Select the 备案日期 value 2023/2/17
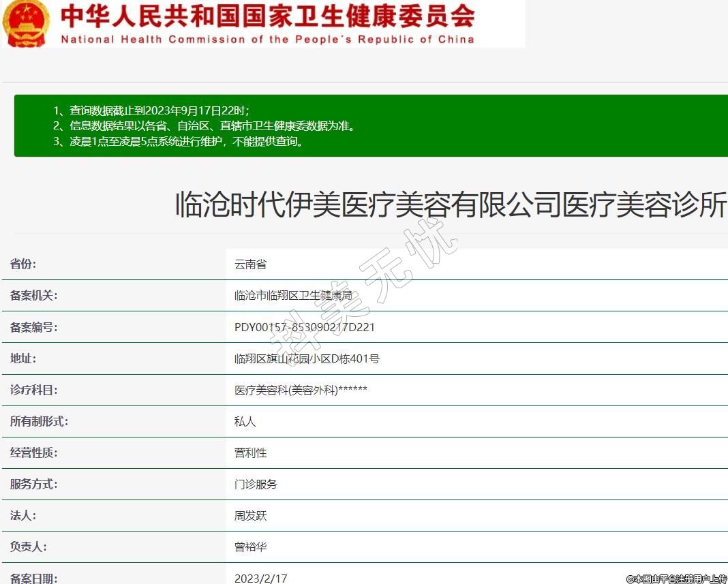The width and height of the screenshot is (728, 584). [260, 578]
